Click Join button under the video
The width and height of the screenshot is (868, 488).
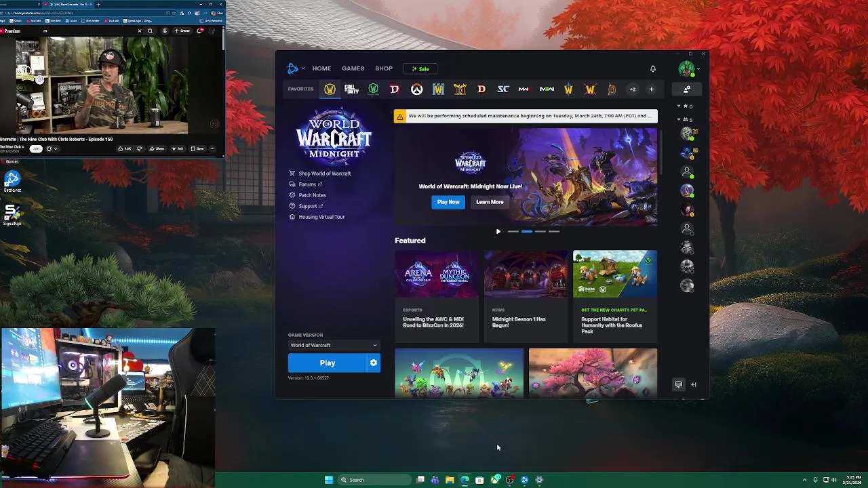36,148
